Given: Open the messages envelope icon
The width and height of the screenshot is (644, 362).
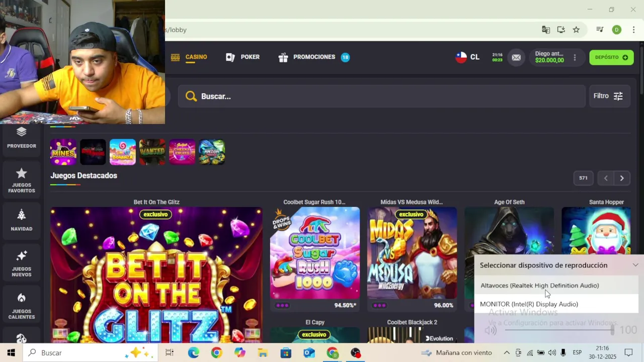Looking at the screenshot, I should pyautogui.click(x=516, y=57).
